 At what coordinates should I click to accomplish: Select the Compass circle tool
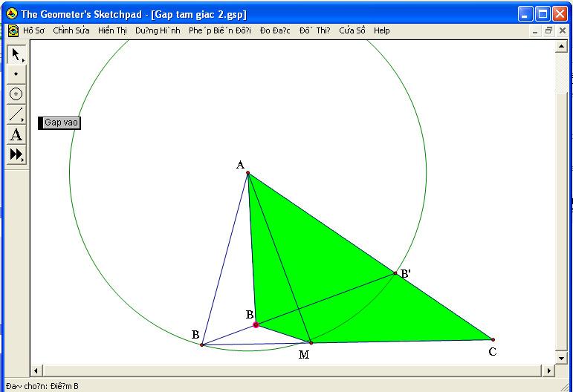[16, 94]
